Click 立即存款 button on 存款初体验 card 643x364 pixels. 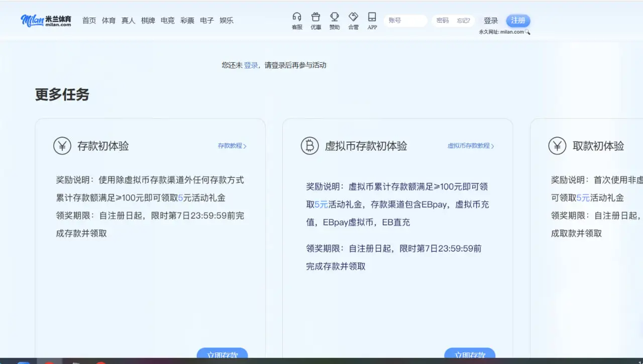tap(222, 354)
